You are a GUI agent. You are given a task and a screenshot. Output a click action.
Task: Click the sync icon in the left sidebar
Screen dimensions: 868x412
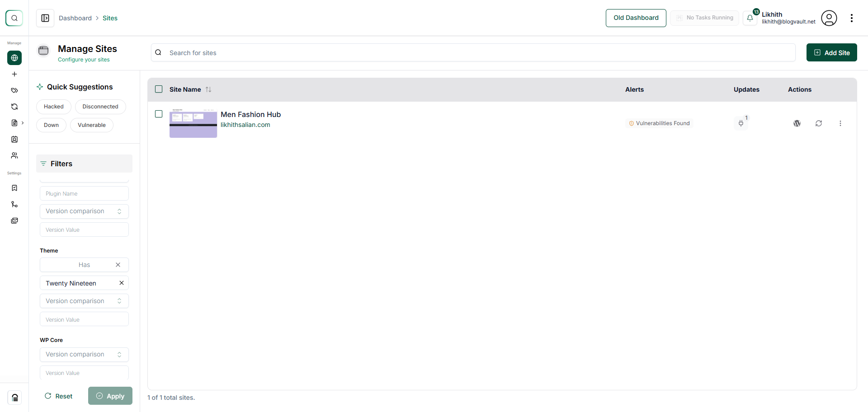tap(14, 107)
